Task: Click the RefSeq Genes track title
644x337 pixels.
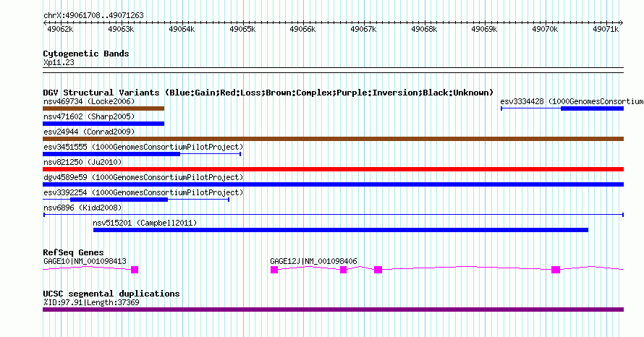Action: click(73, 252)
